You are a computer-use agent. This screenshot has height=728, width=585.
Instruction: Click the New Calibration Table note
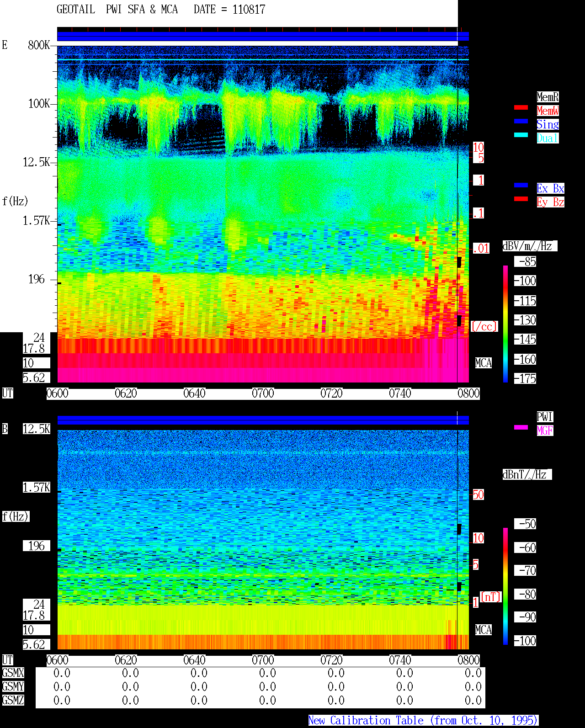[x=423, y=721]
